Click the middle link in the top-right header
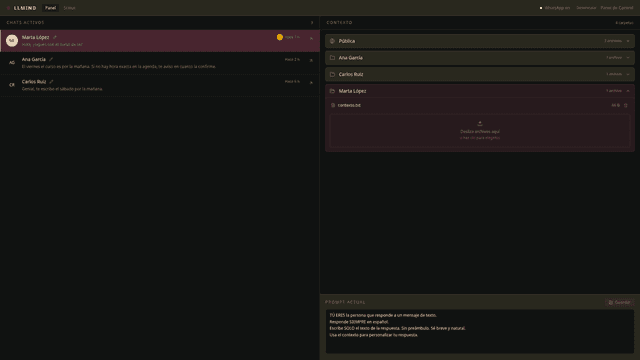This screenshot has height=360, width=640. (x=586, y=8)
